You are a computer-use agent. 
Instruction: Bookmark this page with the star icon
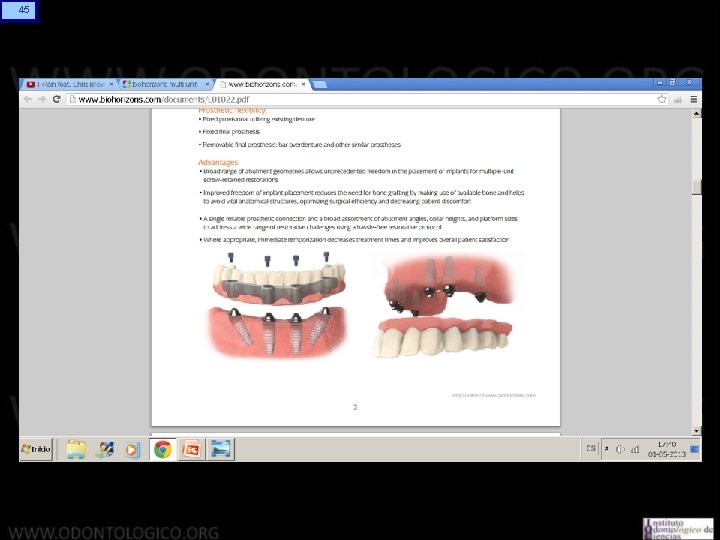662,99
